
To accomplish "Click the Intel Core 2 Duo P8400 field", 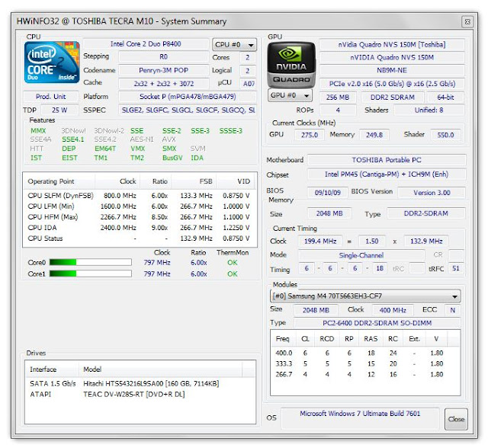I will point(146,44).
